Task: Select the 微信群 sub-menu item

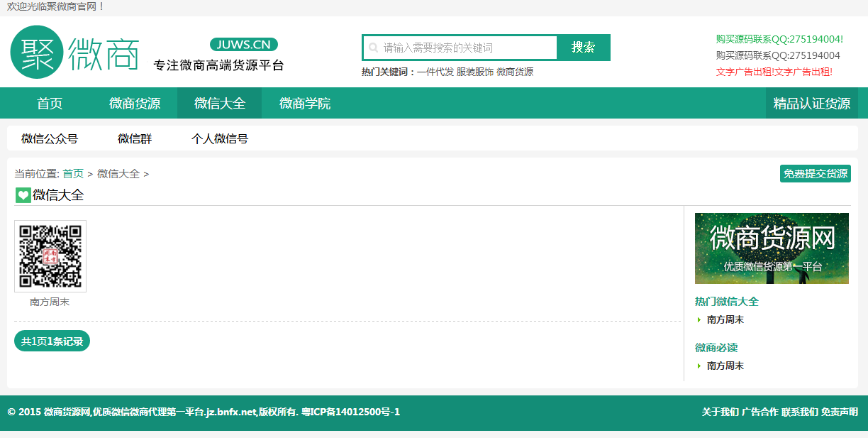Action: pos(135,139)
